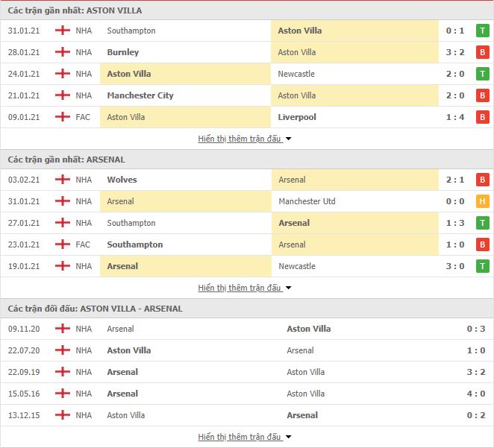Click Newcastle in the 24.01.21 match row

click(296, 74)
